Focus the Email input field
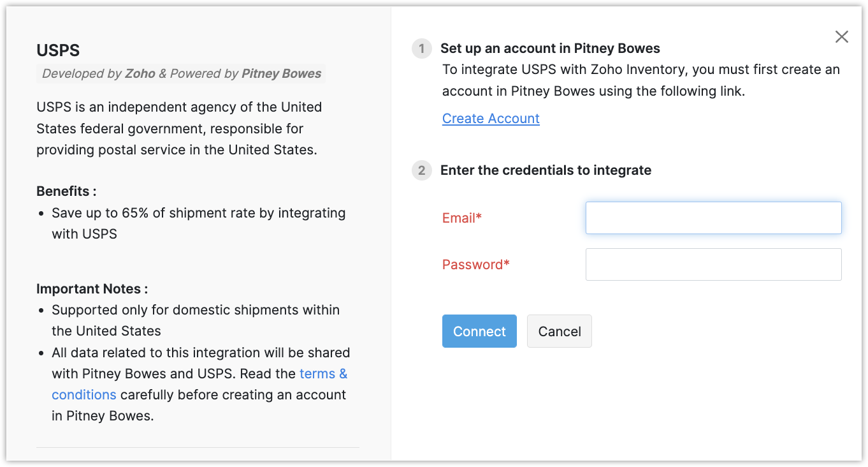868x467 pixels. point(713,218)
